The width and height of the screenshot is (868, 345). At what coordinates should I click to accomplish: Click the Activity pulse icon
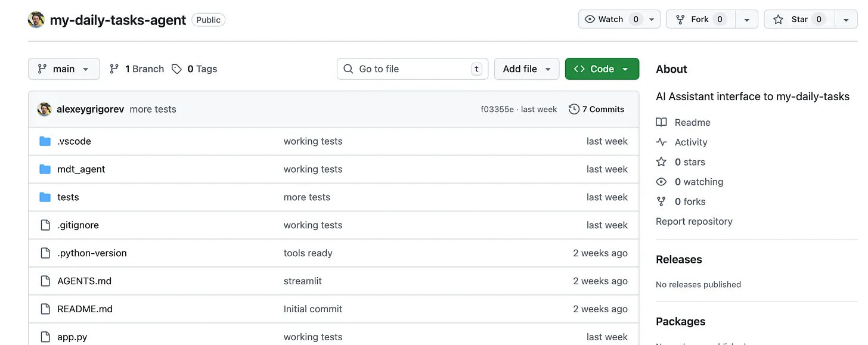661,142
